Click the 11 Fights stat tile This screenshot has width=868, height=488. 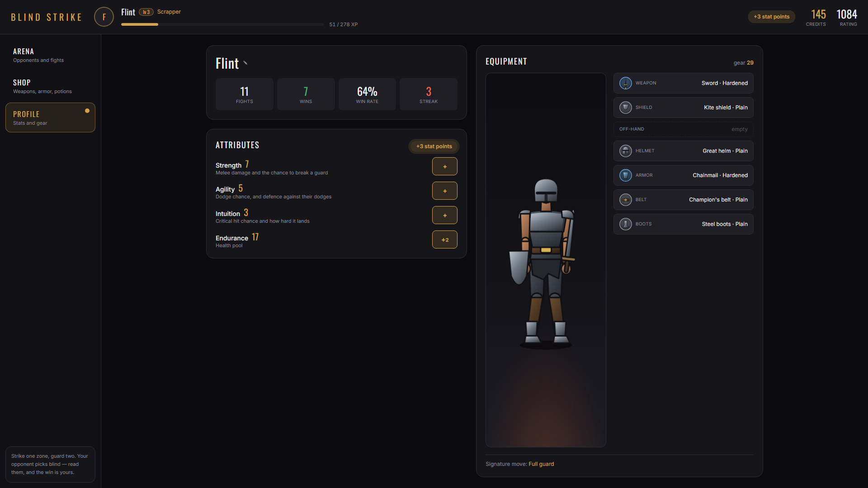(245, 94)
